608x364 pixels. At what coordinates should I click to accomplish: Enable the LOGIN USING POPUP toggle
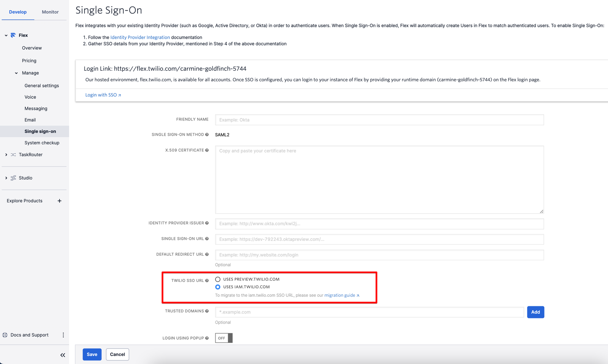[223, 338]
